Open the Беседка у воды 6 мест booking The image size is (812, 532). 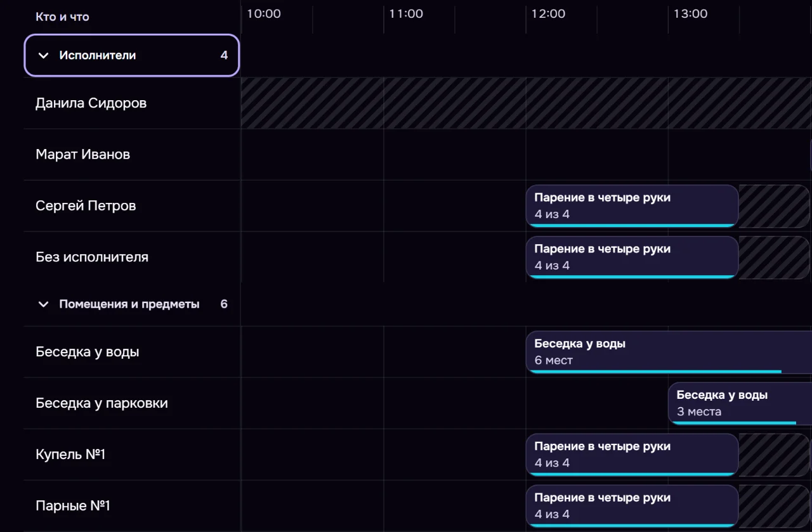[669, 352]
